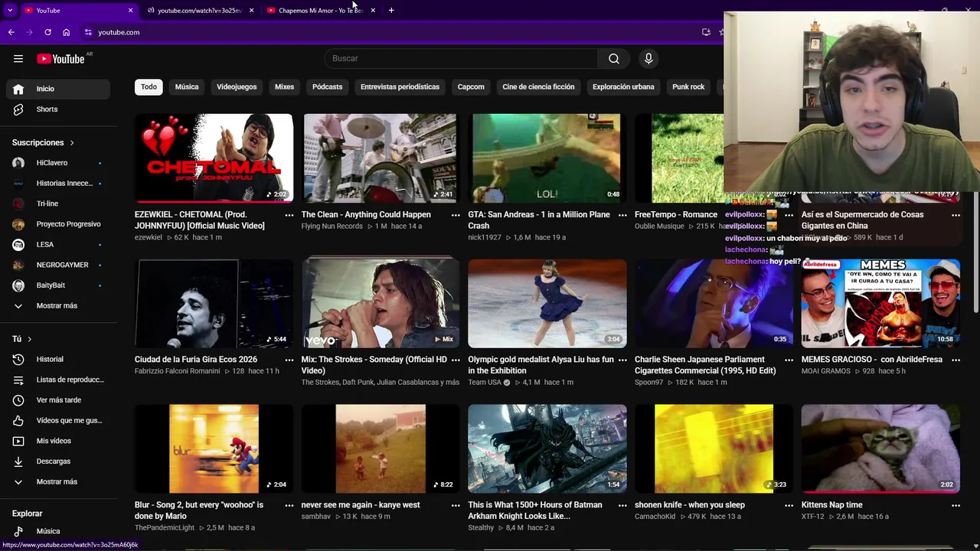Click the Buscar search field
Image resolution: width=980 pixels, height=551 pixels.
[462, 59]
